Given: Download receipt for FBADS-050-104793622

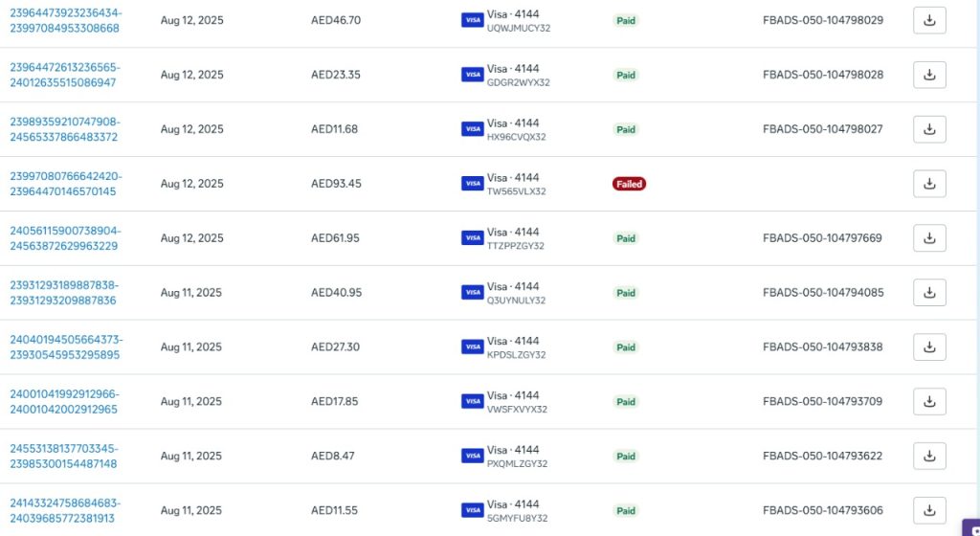Looking at the screenshot, I should pos(929,456).
